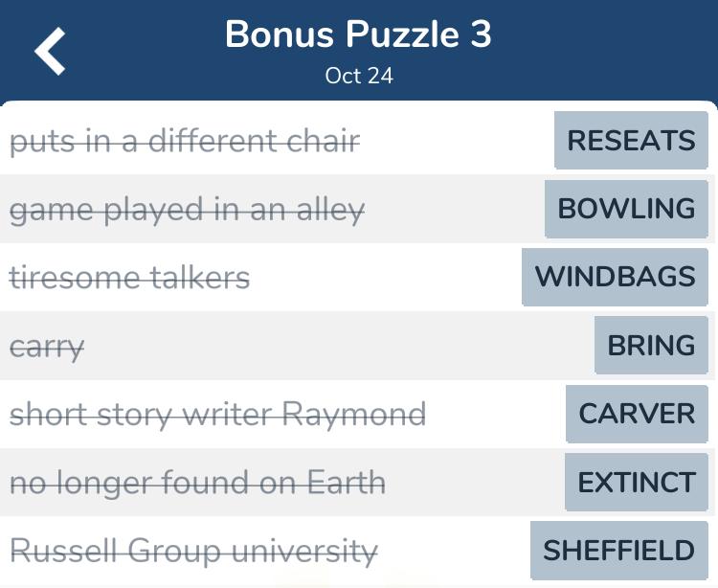Tap the 'carry' clue
The image size is (718, 588).
click(x=47, y=348)
